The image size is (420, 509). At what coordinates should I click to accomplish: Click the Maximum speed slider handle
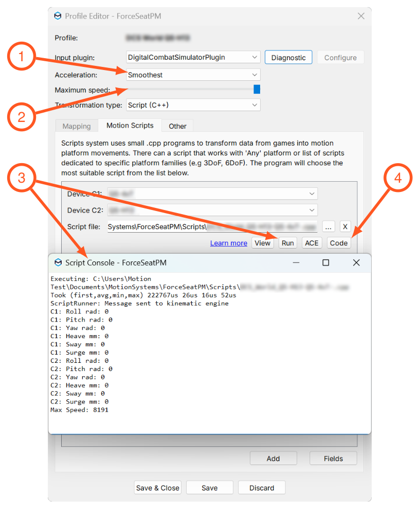257,89
